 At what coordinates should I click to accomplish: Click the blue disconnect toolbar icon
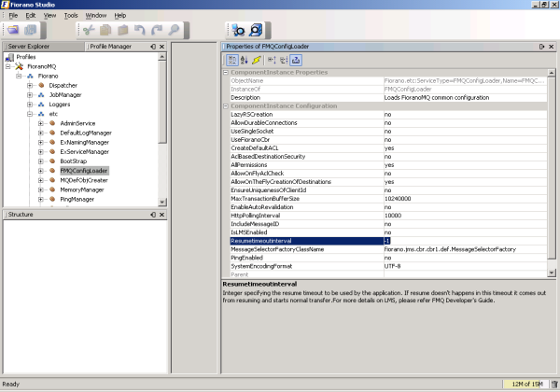point(256,30)
